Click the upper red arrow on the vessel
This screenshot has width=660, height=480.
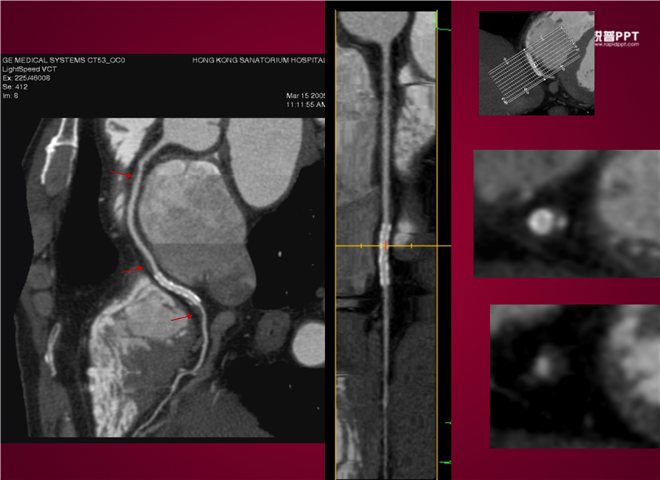pos(124,175)
